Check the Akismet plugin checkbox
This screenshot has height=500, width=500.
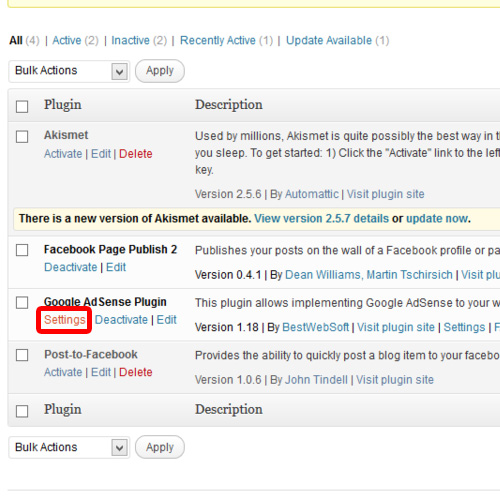pos(22,136)
